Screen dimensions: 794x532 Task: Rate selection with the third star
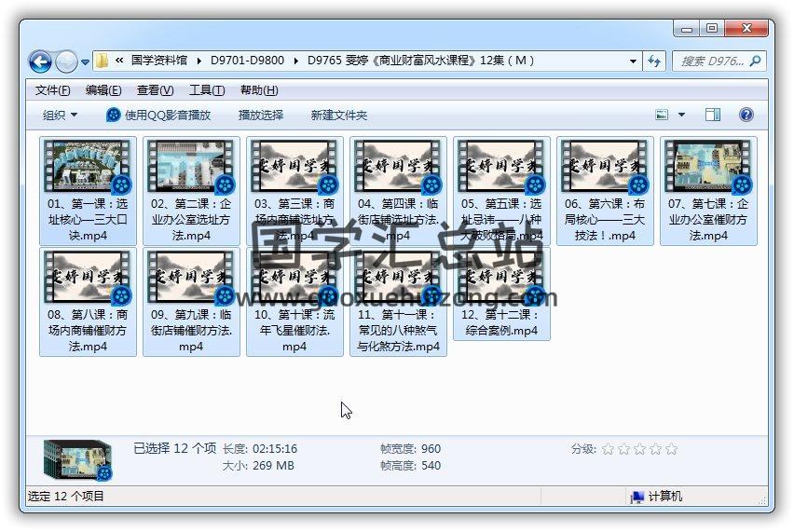pos(639,449)
